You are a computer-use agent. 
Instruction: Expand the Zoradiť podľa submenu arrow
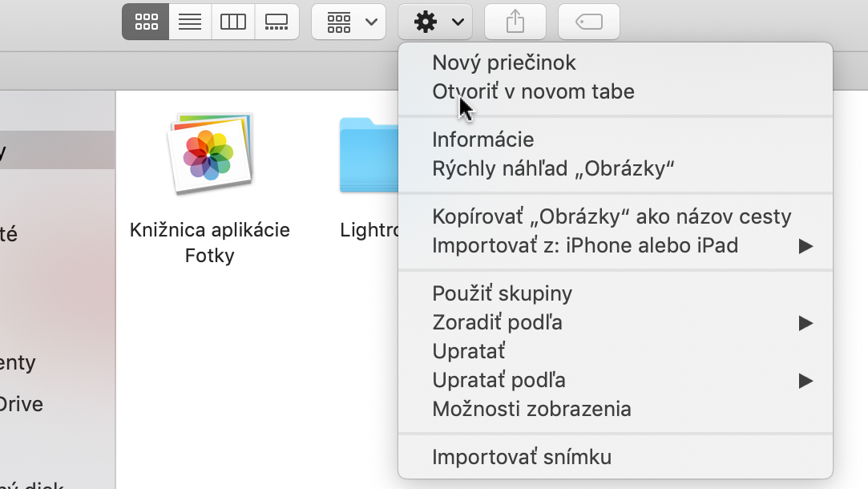coord(805,323)
